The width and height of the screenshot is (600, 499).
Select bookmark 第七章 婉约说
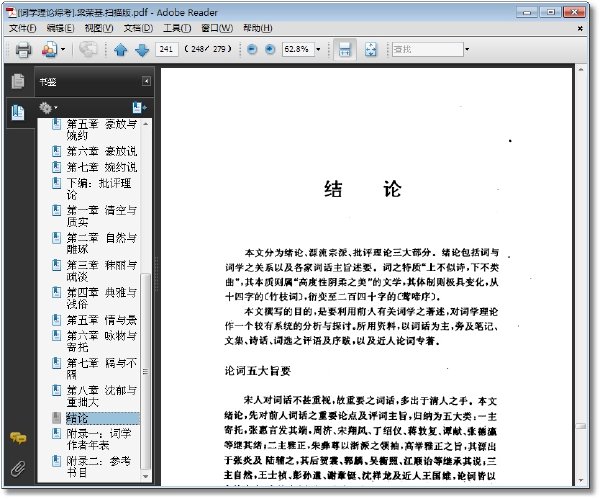pyautogui.click(x=101, y=167)
